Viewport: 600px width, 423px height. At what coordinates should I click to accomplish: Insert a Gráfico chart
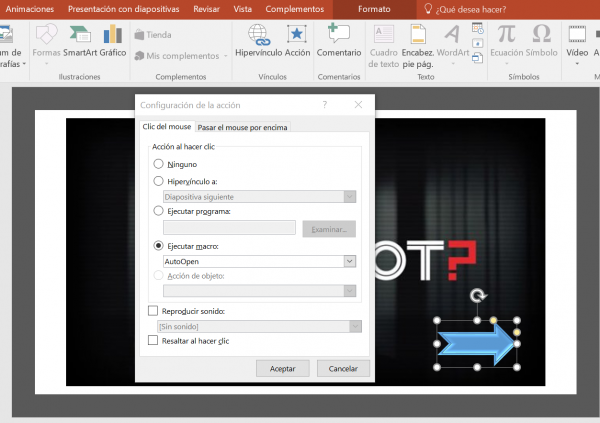tap(112, 41)
